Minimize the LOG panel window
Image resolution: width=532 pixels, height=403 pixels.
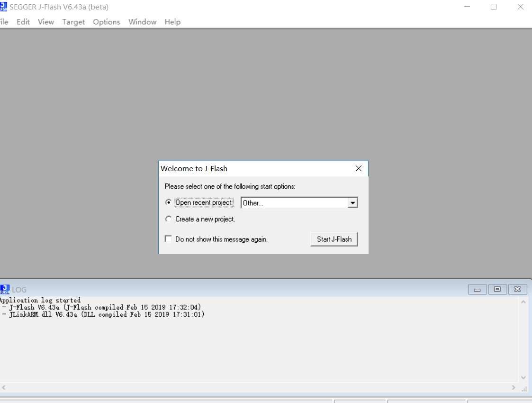point(478,290)
